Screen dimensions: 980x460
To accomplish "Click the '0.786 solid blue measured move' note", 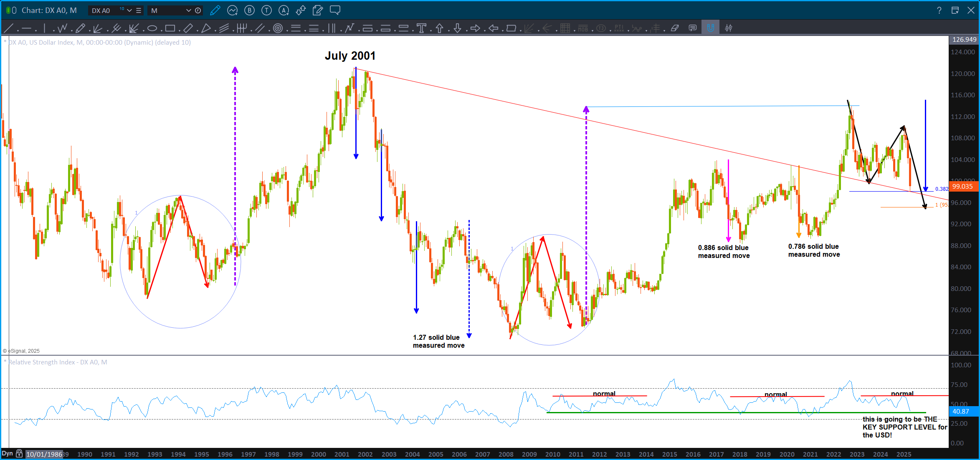I will pyautogui.click(x=814, y=250).
